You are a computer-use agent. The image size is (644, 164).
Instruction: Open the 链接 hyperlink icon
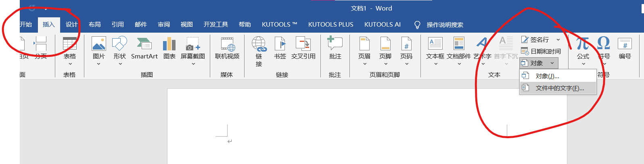259,44
